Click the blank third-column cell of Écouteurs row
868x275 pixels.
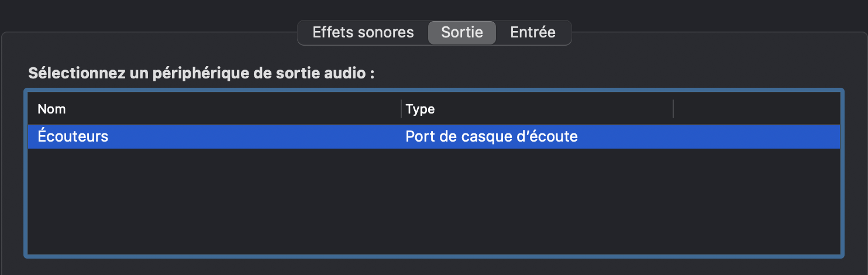[x=756, y=136]
